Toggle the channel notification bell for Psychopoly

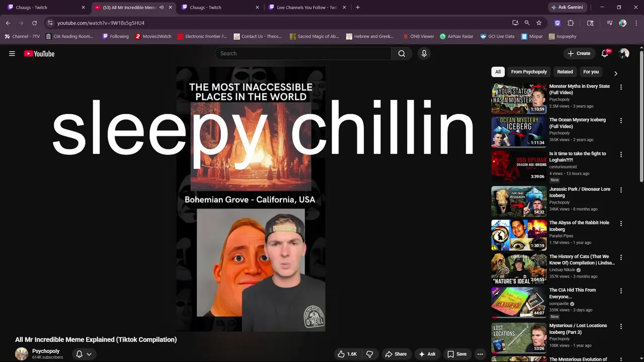pyautogui.click(x=84, y=354)
